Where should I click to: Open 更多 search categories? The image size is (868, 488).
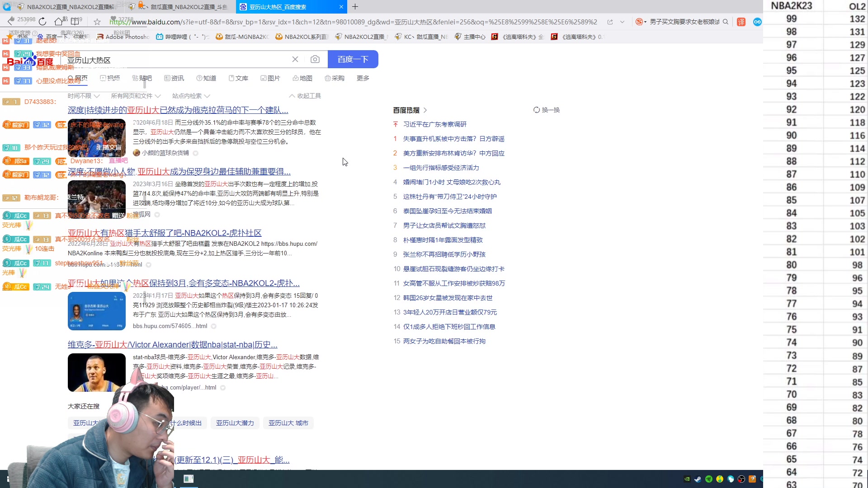(363, 78)
